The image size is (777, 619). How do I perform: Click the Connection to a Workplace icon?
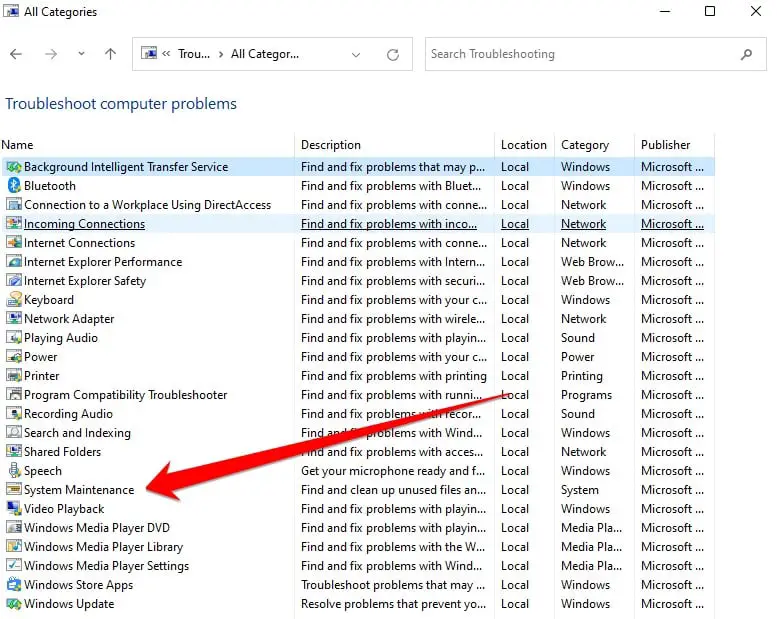[x=14, y=205]
